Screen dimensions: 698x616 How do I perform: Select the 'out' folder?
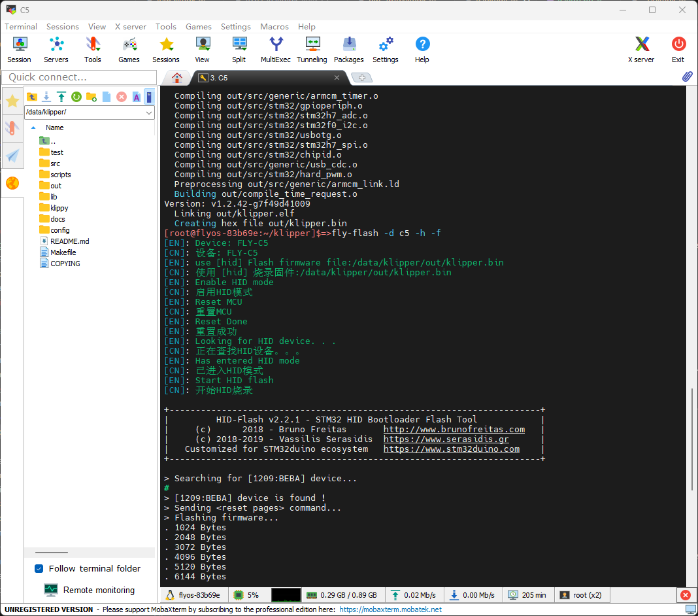(50, 186)
